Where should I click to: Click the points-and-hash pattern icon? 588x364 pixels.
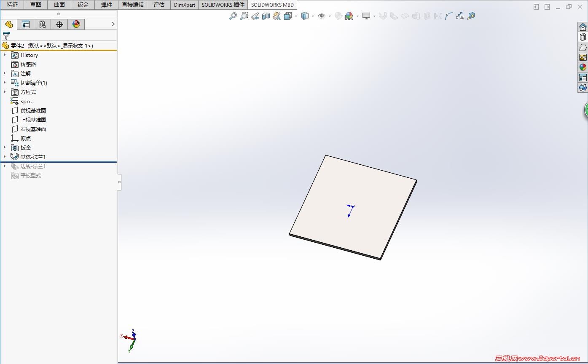click(459, 16)
